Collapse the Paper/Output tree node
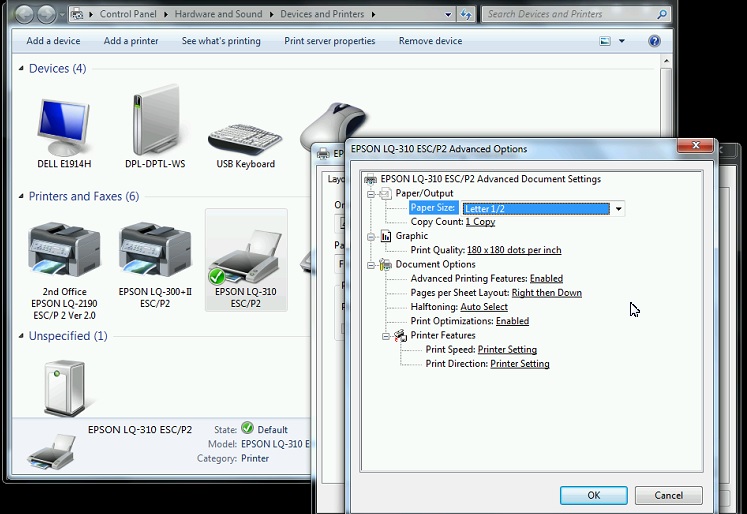747x514 pixels. 371,194
